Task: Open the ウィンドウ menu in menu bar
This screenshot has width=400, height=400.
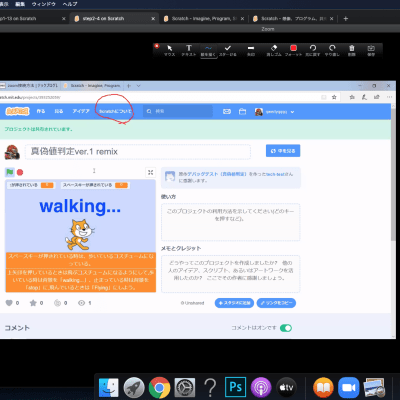Action: 43,4
